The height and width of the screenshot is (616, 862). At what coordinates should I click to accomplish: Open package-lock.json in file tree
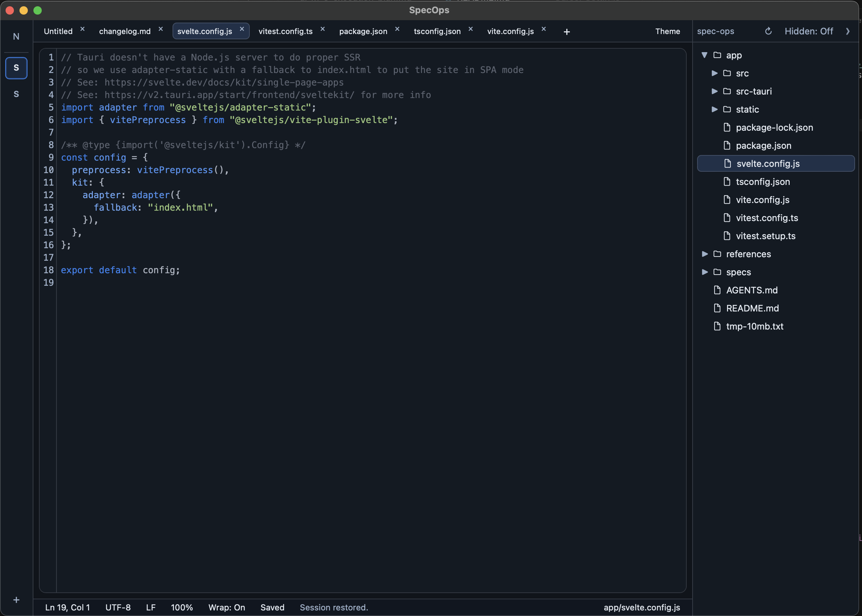coord(776,128)
